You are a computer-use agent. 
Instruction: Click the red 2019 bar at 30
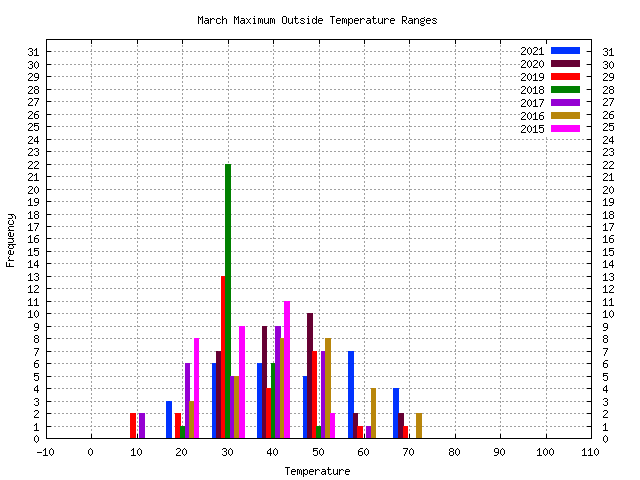click(x=223, y=357)
